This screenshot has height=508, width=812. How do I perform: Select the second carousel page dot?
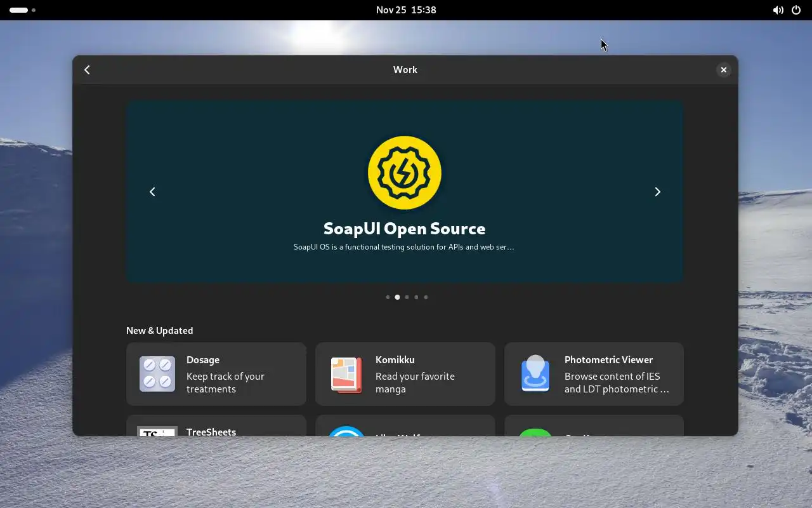[397, 297]
